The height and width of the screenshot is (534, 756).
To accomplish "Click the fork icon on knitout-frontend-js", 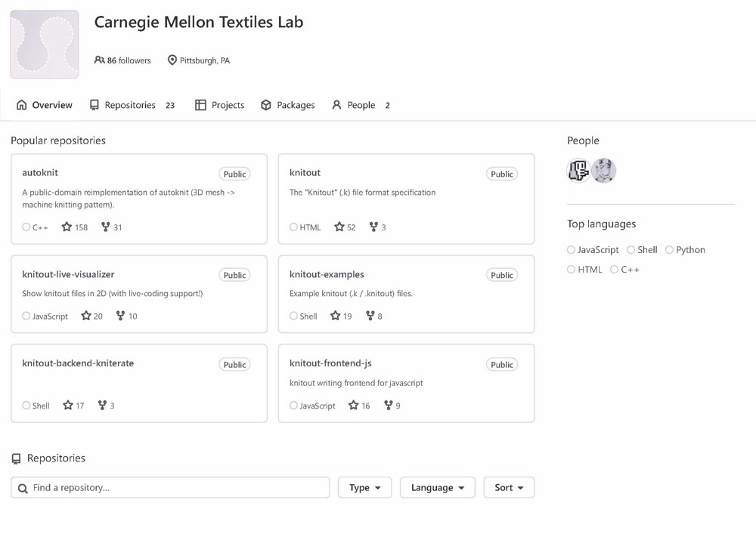I will (388, 406).
